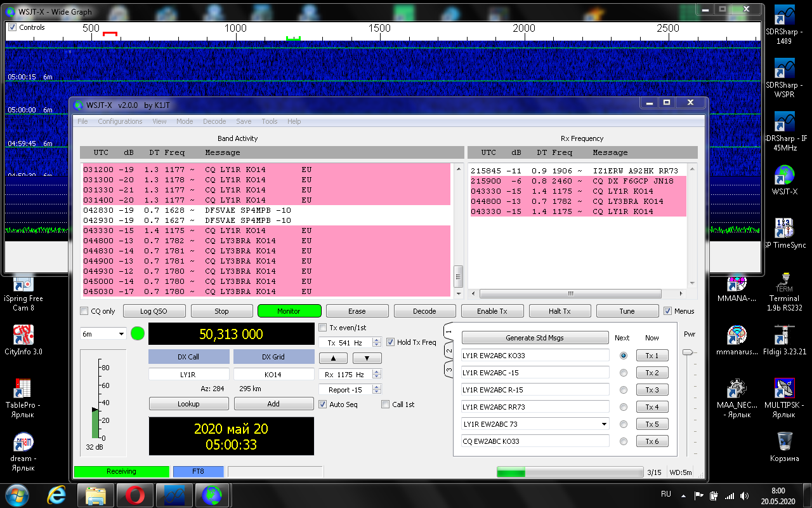Uncheck the Hold Tx Freq checkbox
Viewport: 812px width, 508px height.
pyautogui.click(x=391, y=342)
